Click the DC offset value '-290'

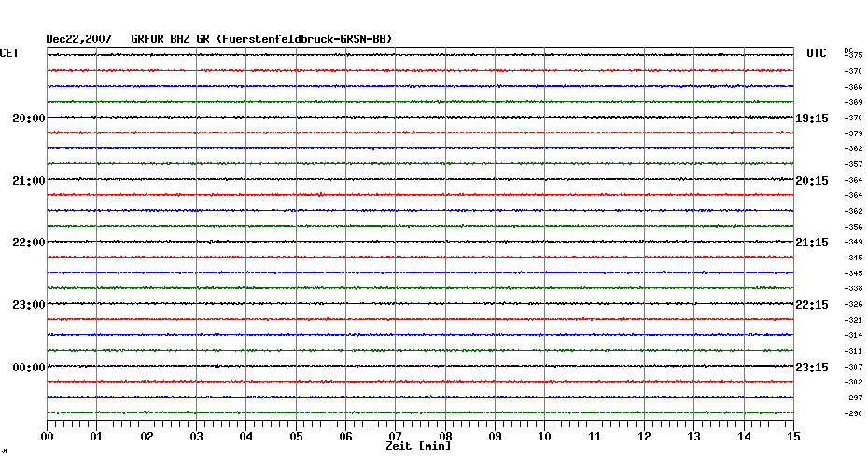point(854,413)
